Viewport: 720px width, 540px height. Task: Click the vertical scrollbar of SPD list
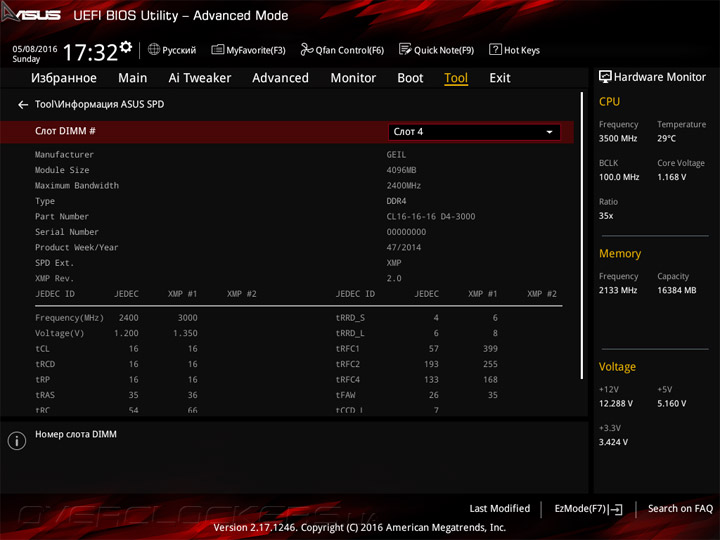click(x=582, y=235)
